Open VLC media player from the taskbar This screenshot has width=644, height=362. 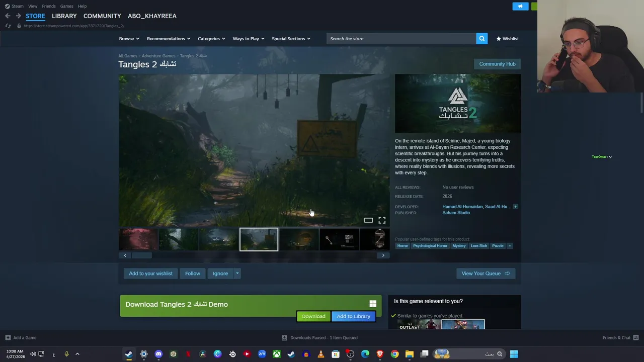[x=320, y=354]
